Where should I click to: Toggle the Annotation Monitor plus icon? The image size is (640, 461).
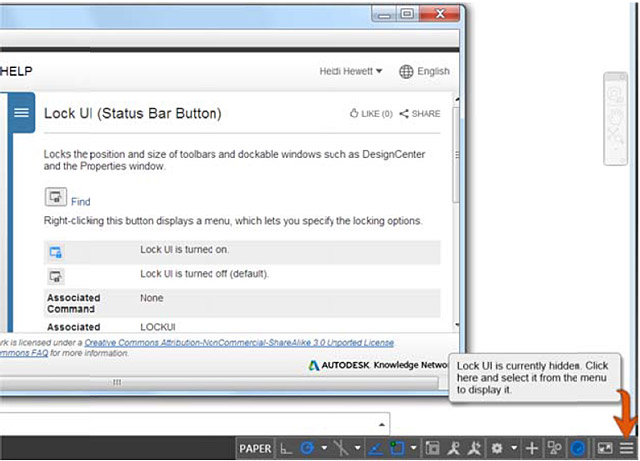[x=531, y=449]
